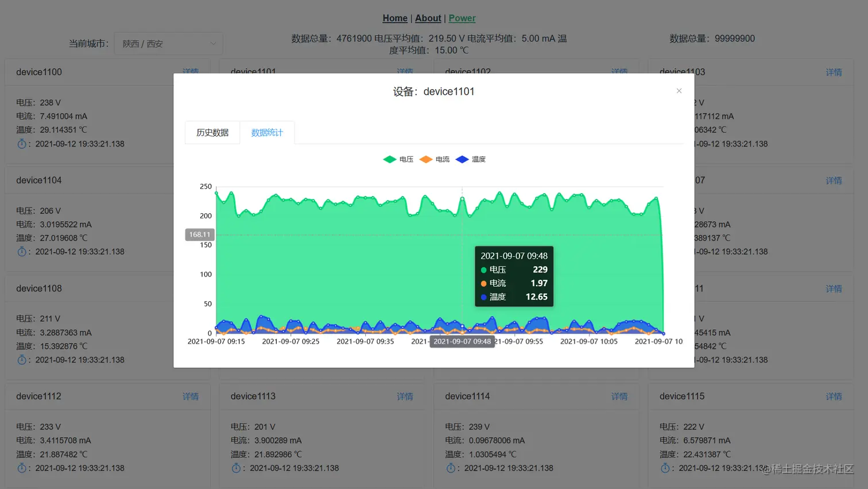Click the device1104 card title
This screenshot has width=868, height=489.
tap(39, 180)
